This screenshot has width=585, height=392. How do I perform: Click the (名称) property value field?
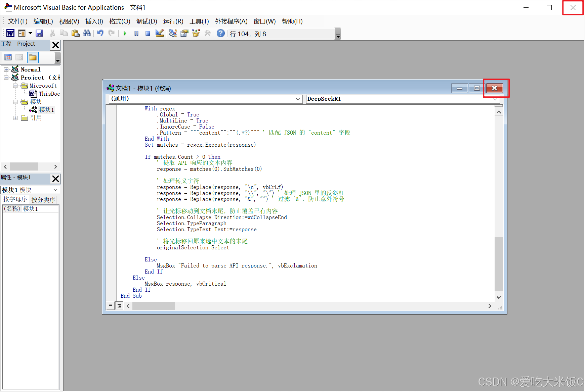pyautogui.click(x=41, y=209)
